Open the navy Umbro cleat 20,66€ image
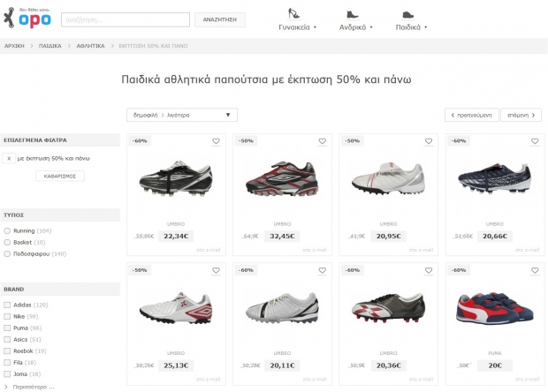The height and width of the screenshot is (392, 548). [495, 178]
